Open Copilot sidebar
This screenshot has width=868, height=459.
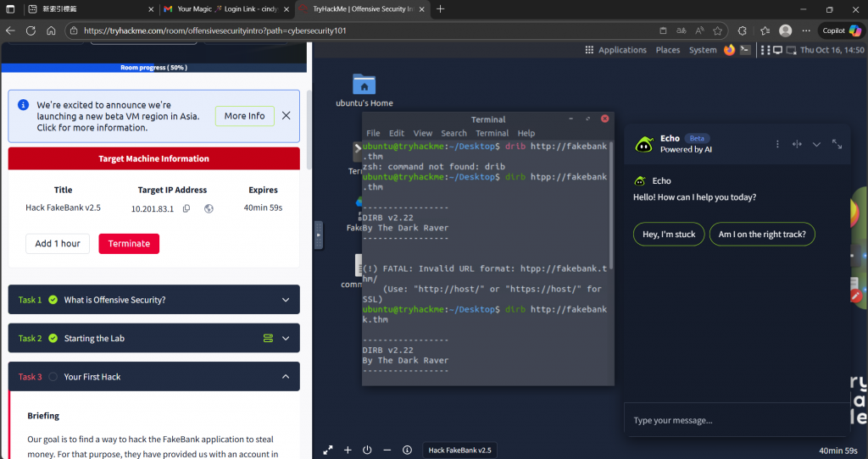pyautogui.click(x=842, y=30)
